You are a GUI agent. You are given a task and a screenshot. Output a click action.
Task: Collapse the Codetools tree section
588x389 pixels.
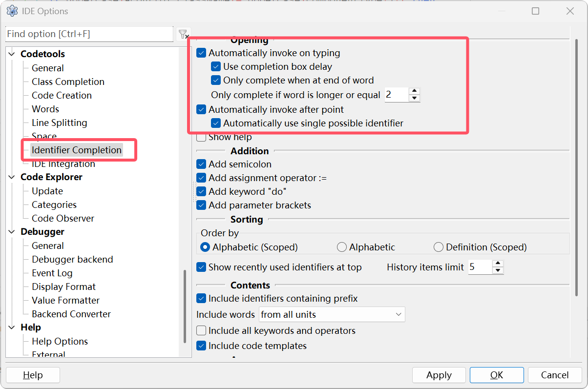tap(12, 54)
